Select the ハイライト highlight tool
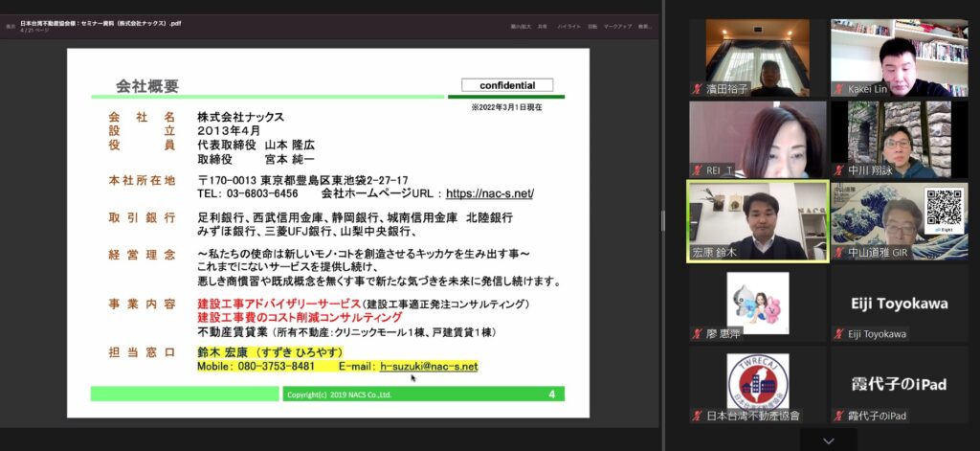Viewport: 980px width, 451px height. tap(568, 26)
